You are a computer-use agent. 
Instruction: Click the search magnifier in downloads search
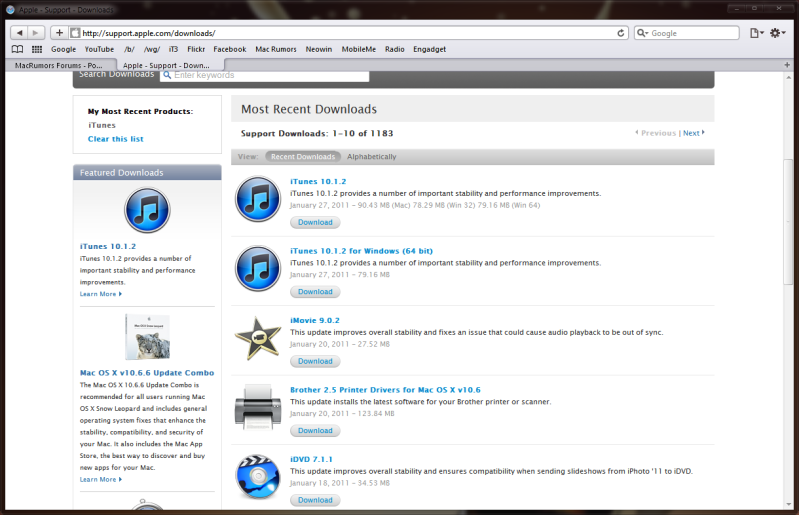pos(167,75)
